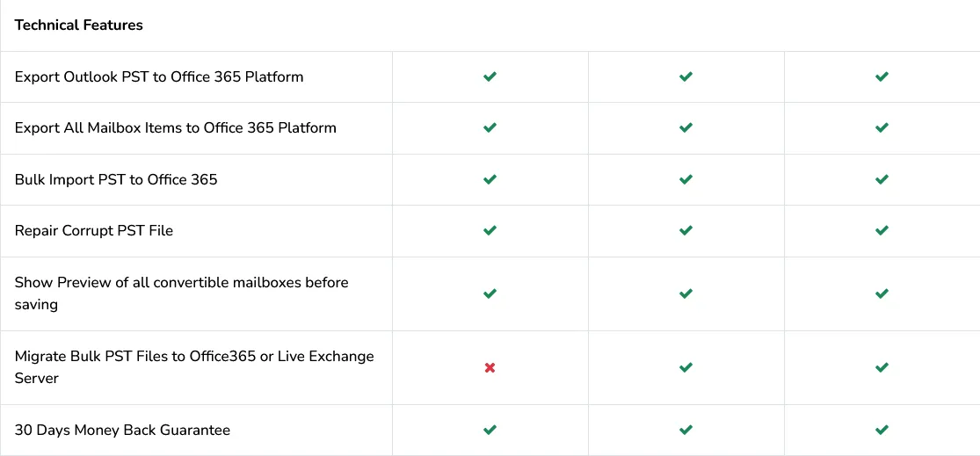Click the Technical Features heading

[78, 25]
